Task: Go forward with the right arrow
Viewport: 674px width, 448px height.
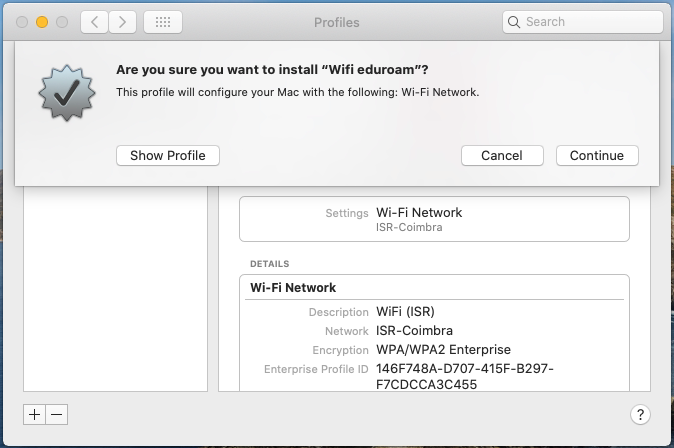Action: pyautogui.click(x=123, y=22)
